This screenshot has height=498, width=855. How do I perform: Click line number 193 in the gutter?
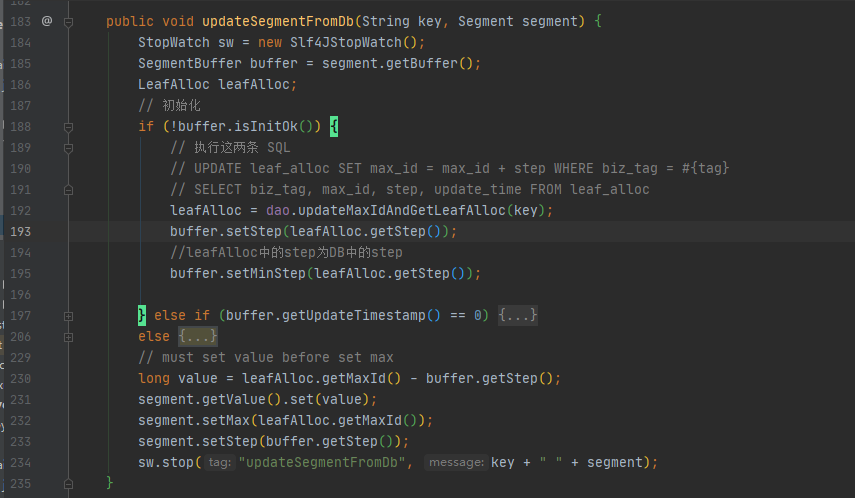pyautogui.click(x=22, y=231)
